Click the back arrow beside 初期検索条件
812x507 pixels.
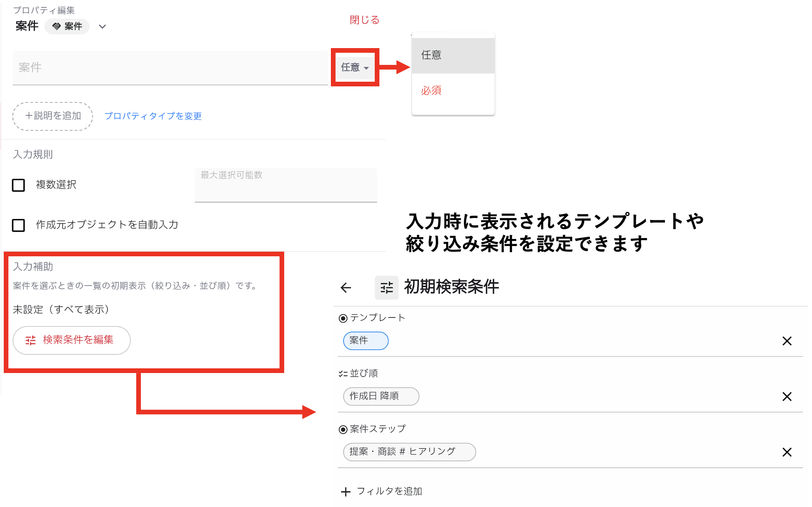pyautogui.click(x=346, y=288)
